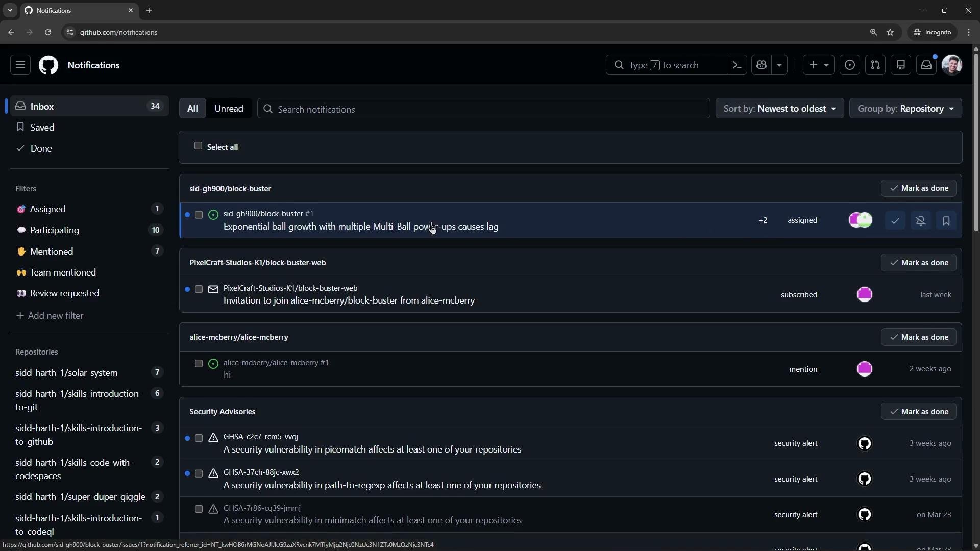980x551 pixels.
Task: Reload the page
Action: (x=48, y=32)
